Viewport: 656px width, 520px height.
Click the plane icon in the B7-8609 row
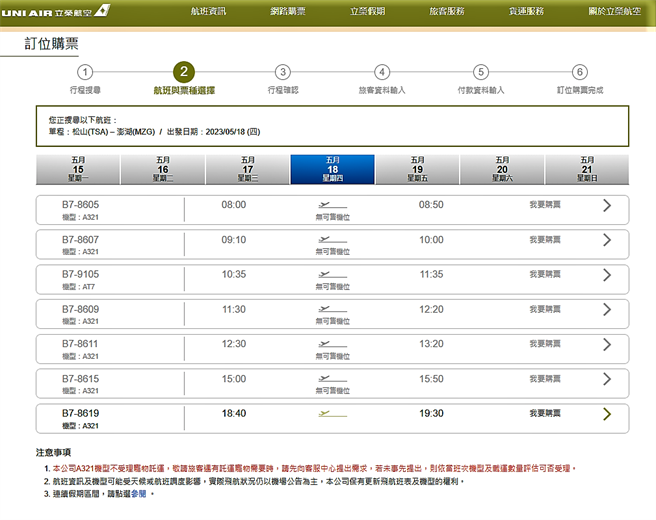(333, 309)
